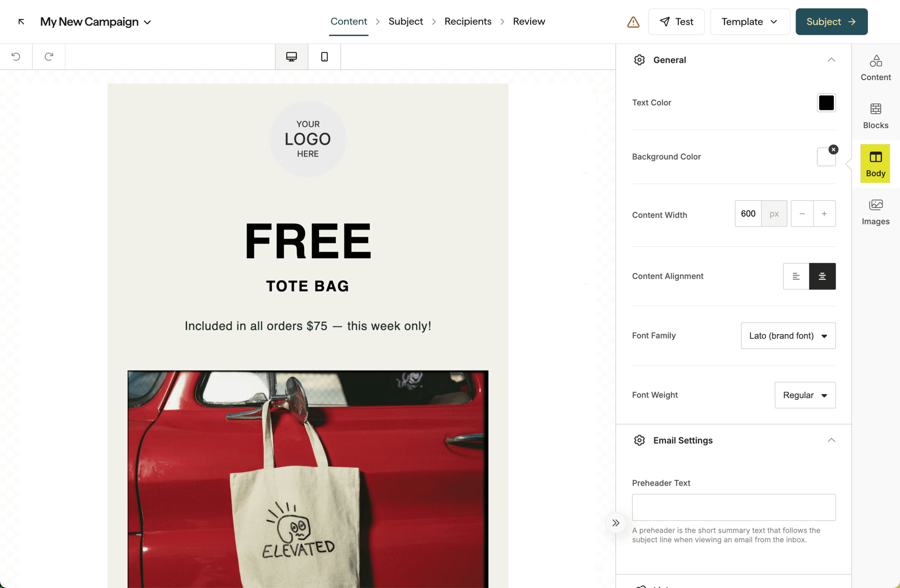
Task: Click the Preheader Text input field
Action: coord(733,507)
